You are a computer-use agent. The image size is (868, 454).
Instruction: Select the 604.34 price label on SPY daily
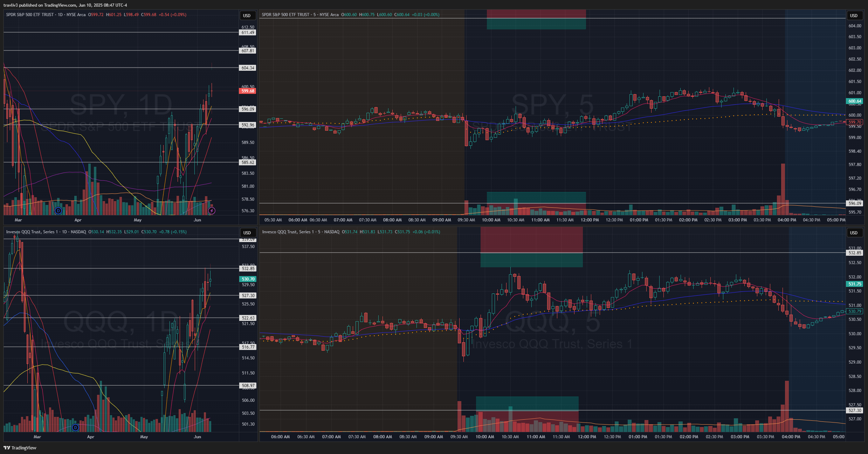248,68
